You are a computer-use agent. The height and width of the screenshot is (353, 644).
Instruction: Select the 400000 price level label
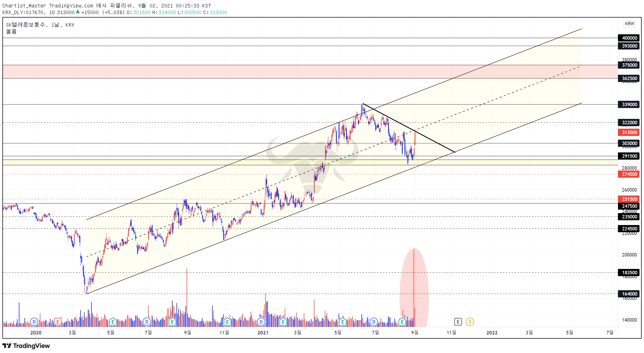[x=629, y=38]
